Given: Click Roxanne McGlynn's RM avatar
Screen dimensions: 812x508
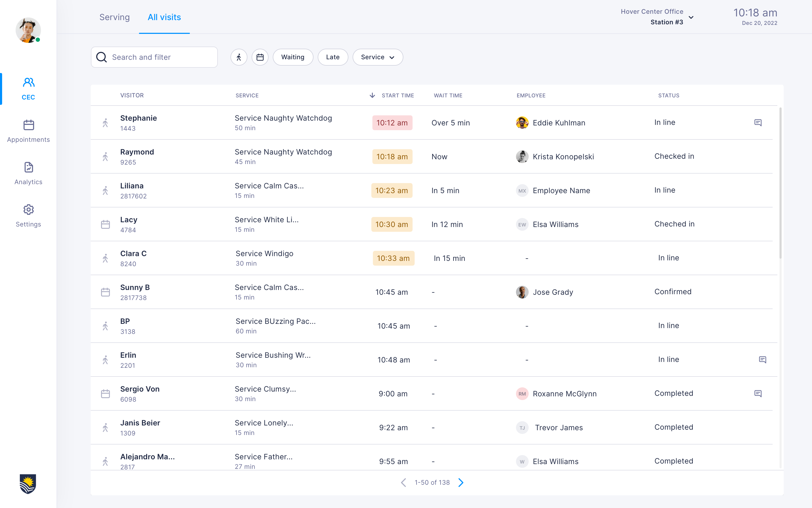Looking at the screenshot, I should click(522, 394).
